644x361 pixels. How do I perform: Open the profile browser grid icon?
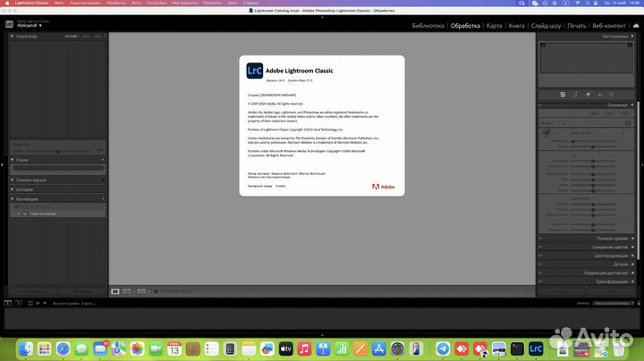[628, 123]
